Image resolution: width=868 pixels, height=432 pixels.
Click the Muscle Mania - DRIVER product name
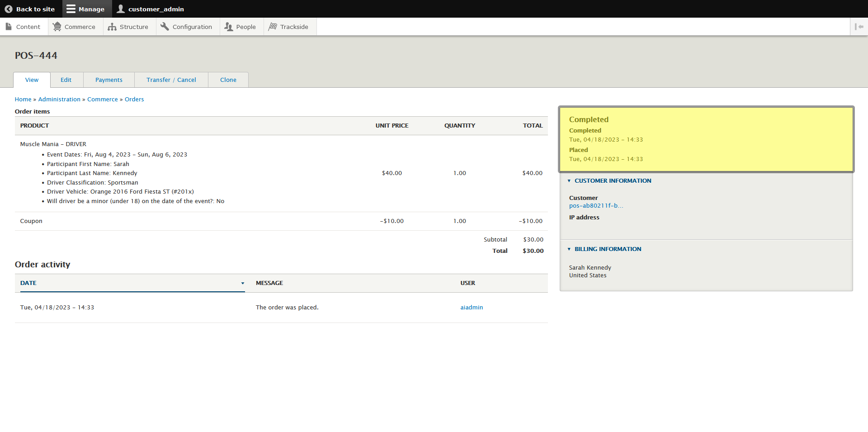(53, 144)
